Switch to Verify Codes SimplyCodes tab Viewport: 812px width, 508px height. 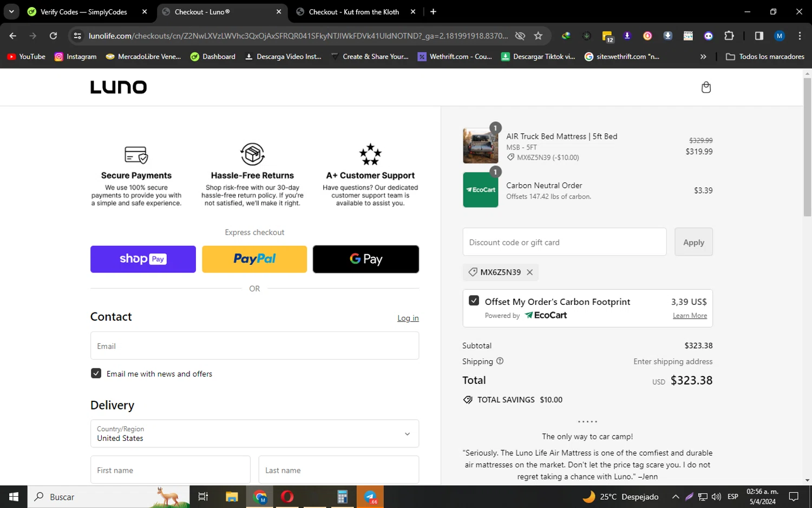click(84, 11)
